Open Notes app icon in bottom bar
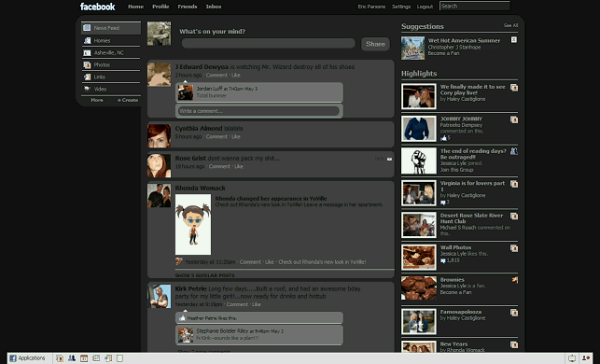This screenshot has height=364, width=600. (96, 358)
